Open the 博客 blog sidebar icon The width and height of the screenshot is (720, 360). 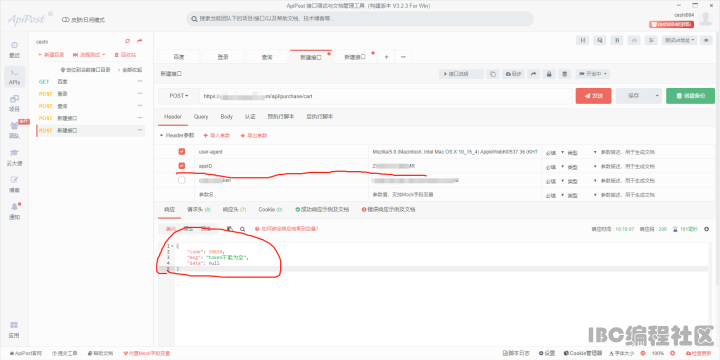pos(14,184)
